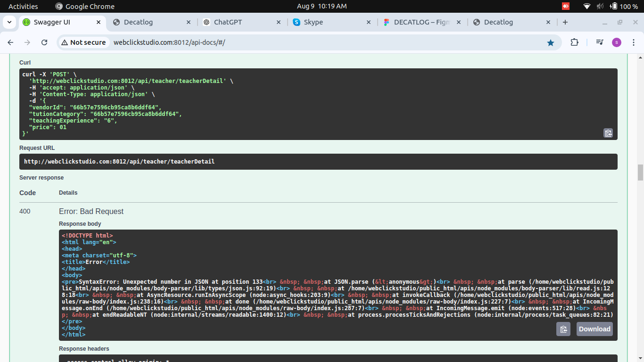View the Not secure site information

click(83, 42)
